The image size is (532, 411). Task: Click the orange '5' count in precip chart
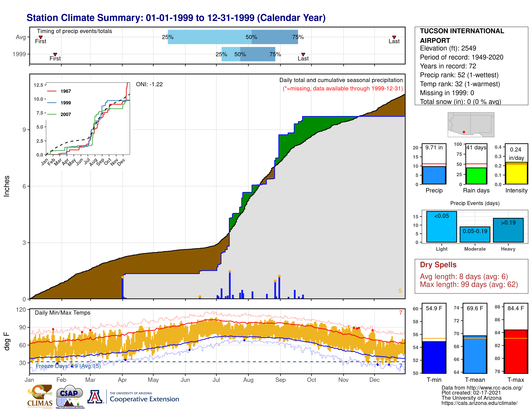[x=400, y=291]
